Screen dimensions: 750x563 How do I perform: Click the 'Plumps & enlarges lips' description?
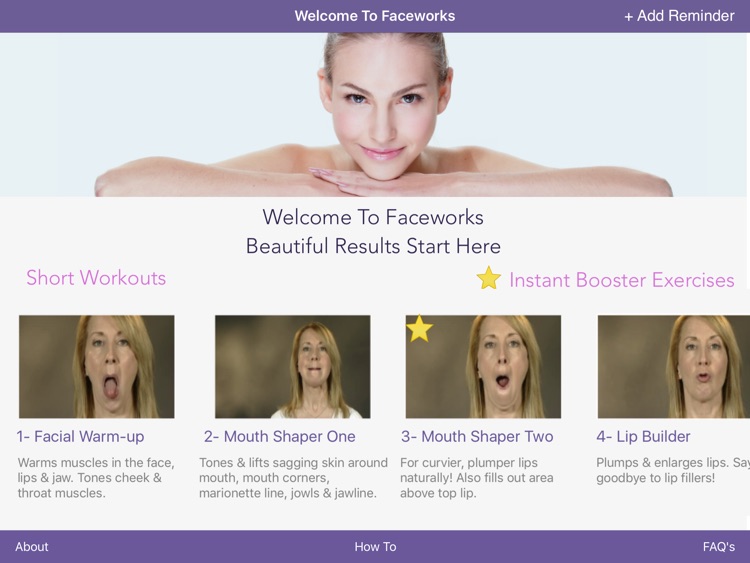pos(673,470)
